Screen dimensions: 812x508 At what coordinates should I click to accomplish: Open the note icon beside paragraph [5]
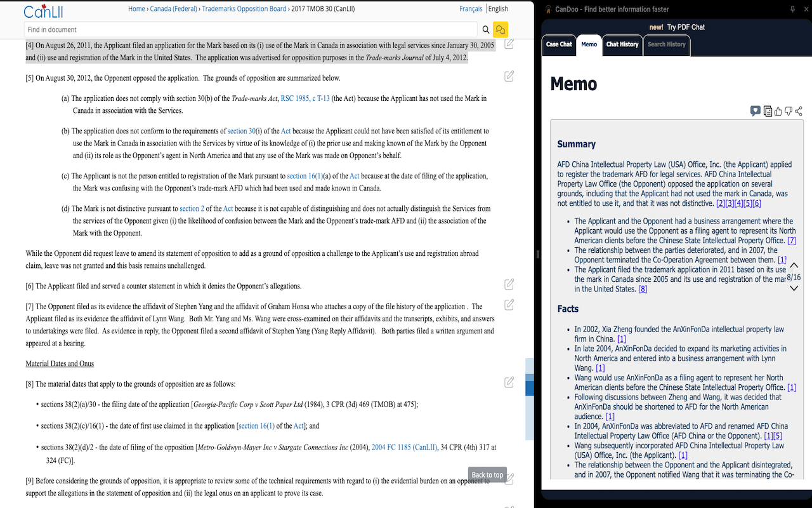(509, 76)
